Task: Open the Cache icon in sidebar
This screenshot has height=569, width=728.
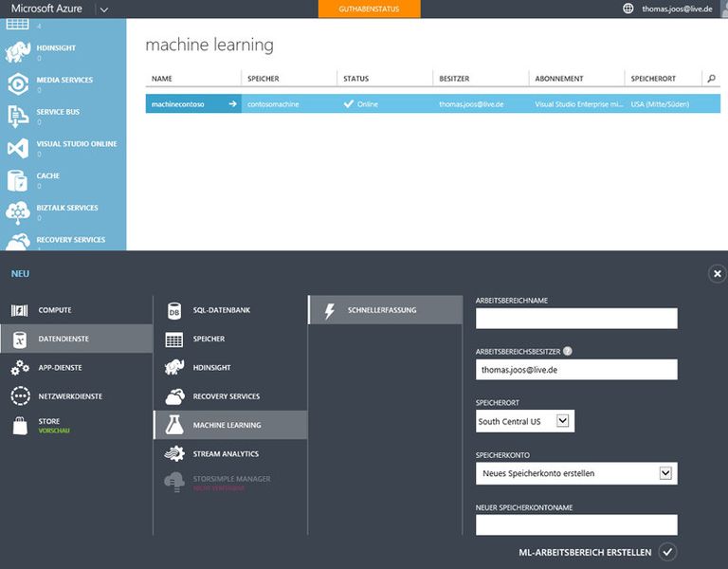Action: point(18,180)
